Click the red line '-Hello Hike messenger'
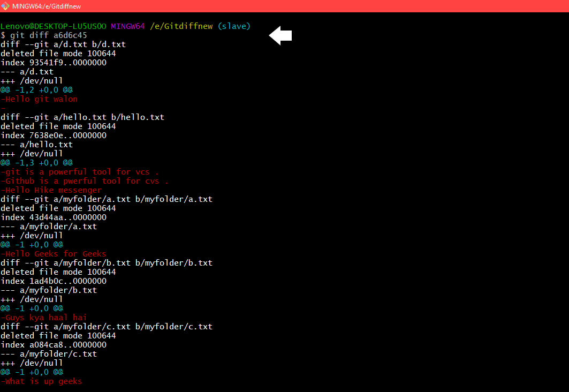 click(49, 190)
